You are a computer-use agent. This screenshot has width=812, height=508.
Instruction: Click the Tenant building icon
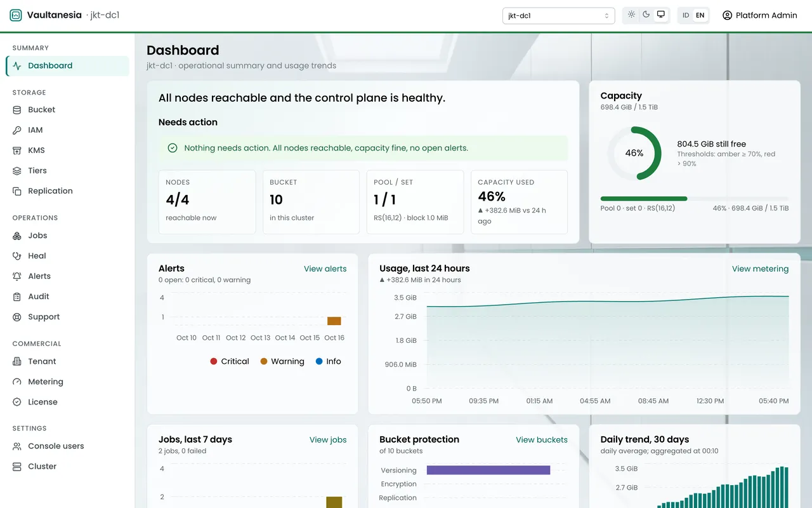point(17,361)
